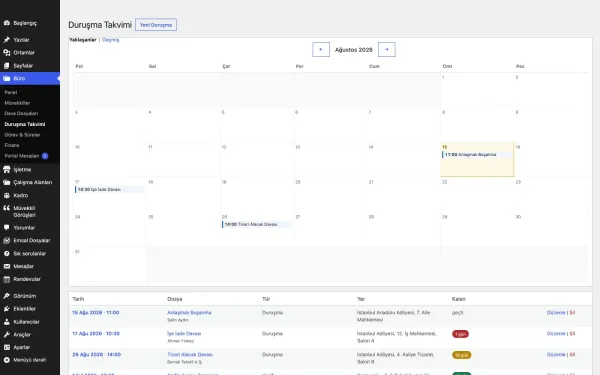
Task: Click the Ayarlar settings icon
Action: [7, 347]
